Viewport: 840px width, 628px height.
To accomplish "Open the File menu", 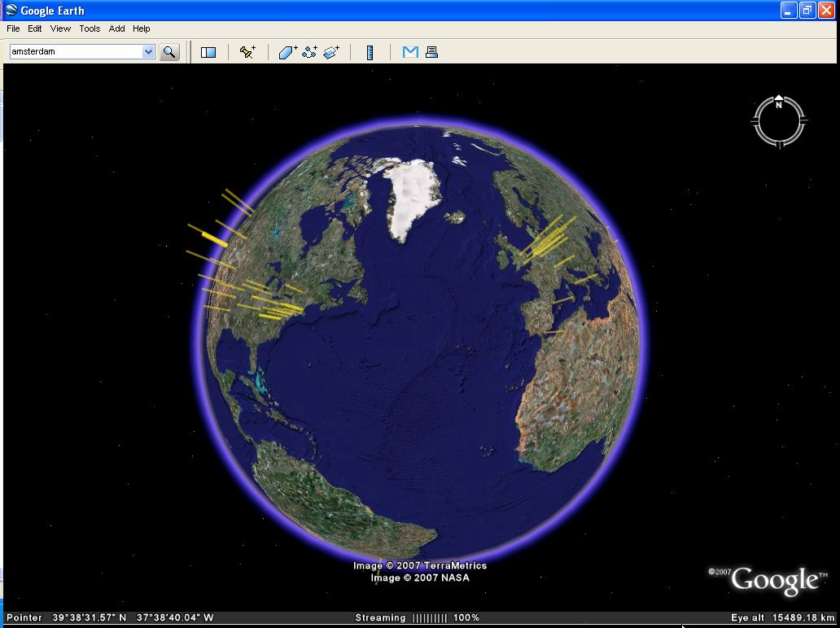I will pos(13,28).
